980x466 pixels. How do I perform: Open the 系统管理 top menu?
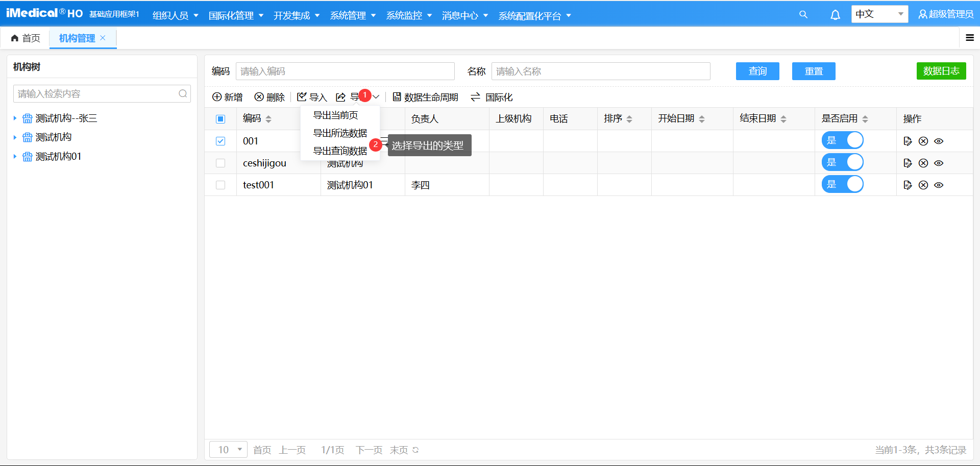click(x=352, y=16)
